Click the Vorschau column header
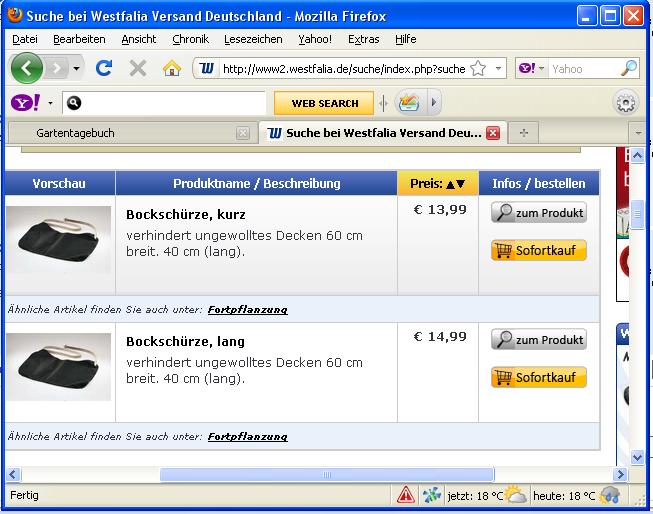The height and width of the screenshot is (514, 653). [60, 183]
